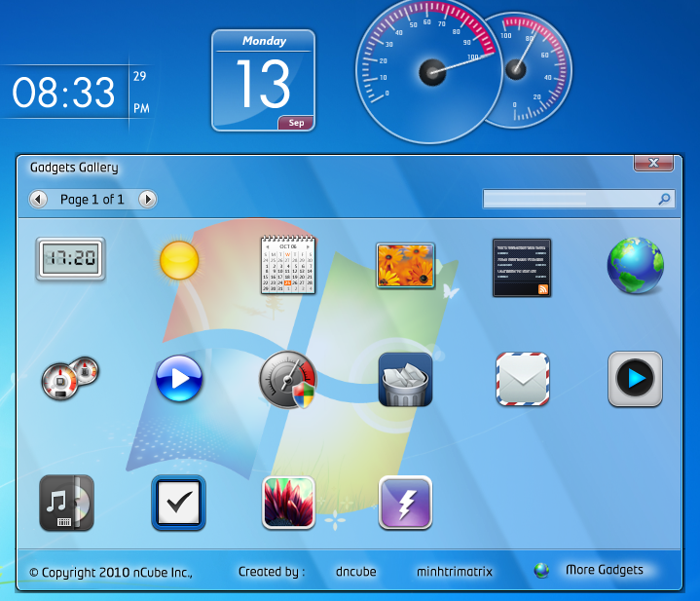This screenshot has height=601, width=700.
Task: Click the Copyright 2010 nCube Inc. text
Action: pos(111,573)
